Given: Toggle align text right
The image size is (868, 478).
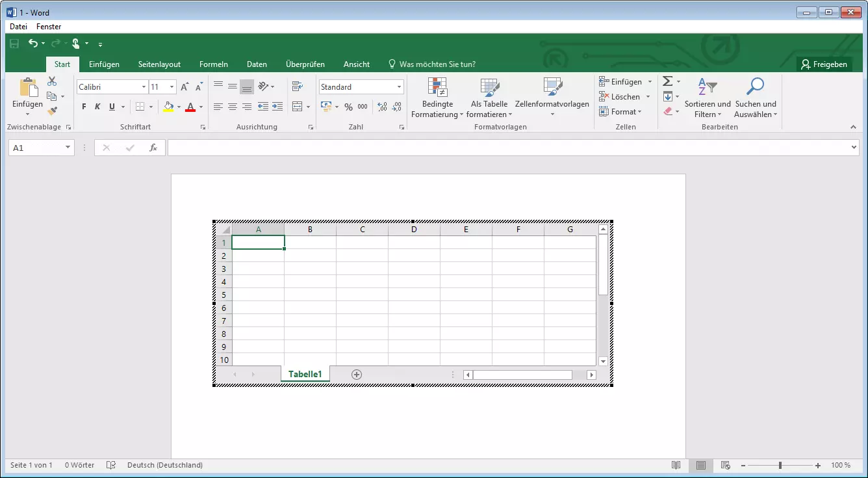Looking at the screenshot, I should click(246, 107).
